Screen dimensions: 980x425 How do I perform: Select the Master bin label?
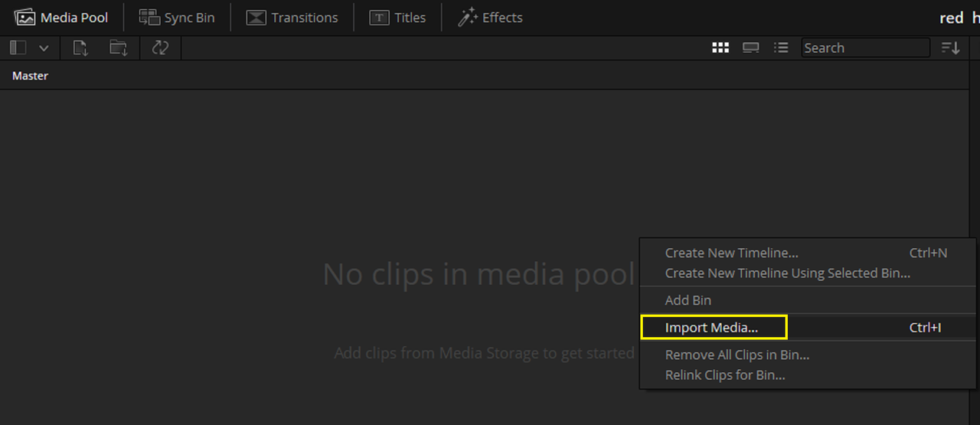click(30, 76)
